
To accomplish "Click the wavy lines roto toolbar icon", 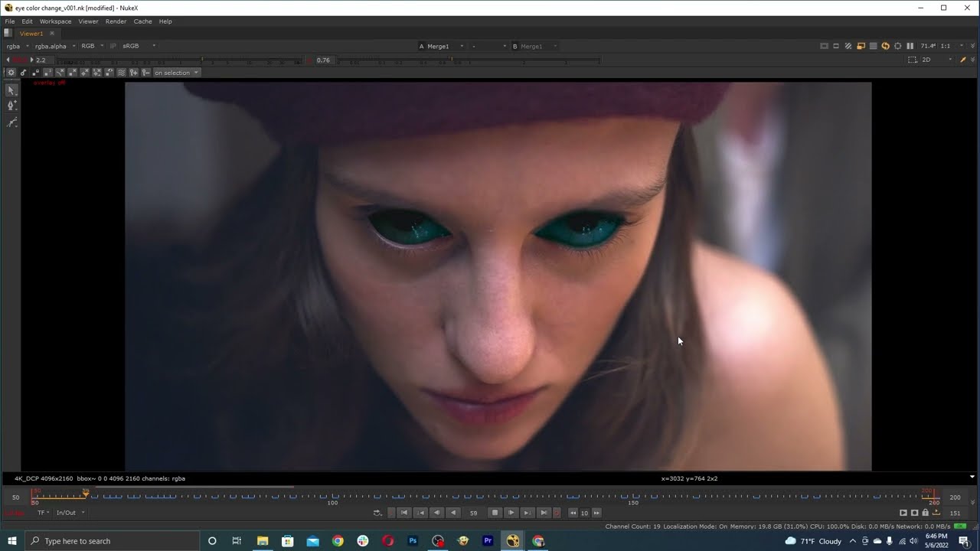I will click(121, 73).
